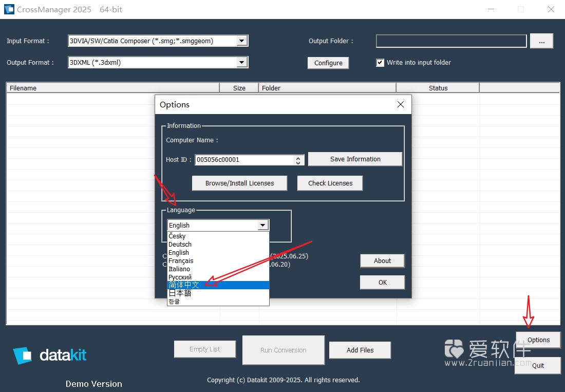Viewport: 565px width, 392px height.
Task: Click the Host ID spinner up arrow
Action: (298, 157)
